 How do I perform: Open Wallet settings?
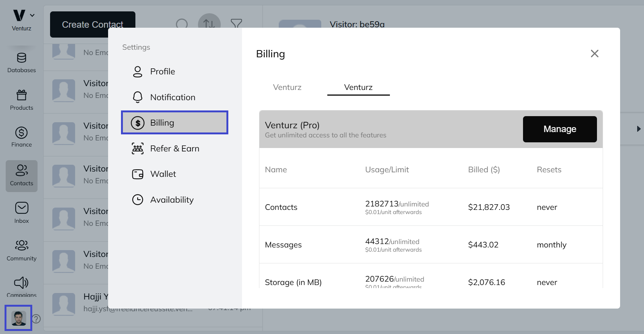[163, 174]
